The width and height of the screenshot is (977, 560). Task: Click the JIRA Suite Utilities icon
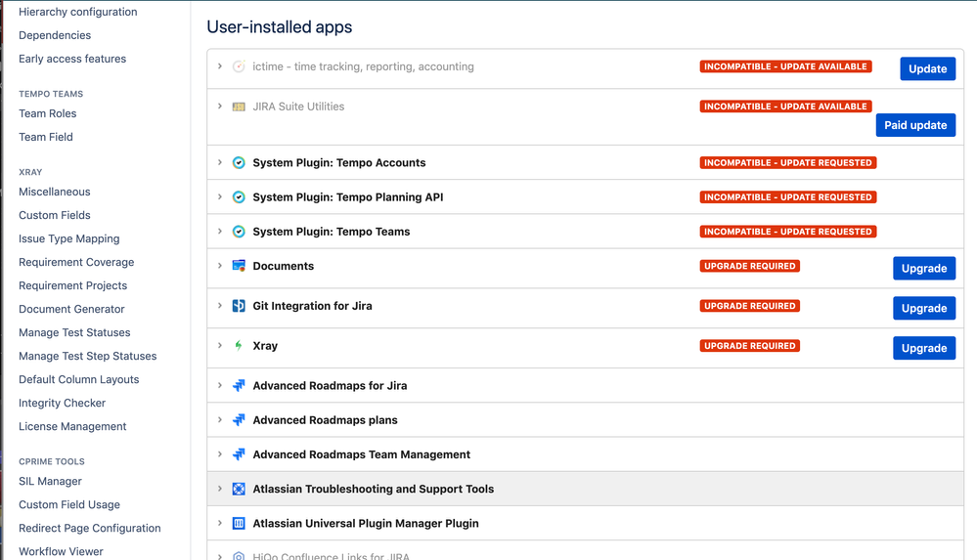[239, 107]
